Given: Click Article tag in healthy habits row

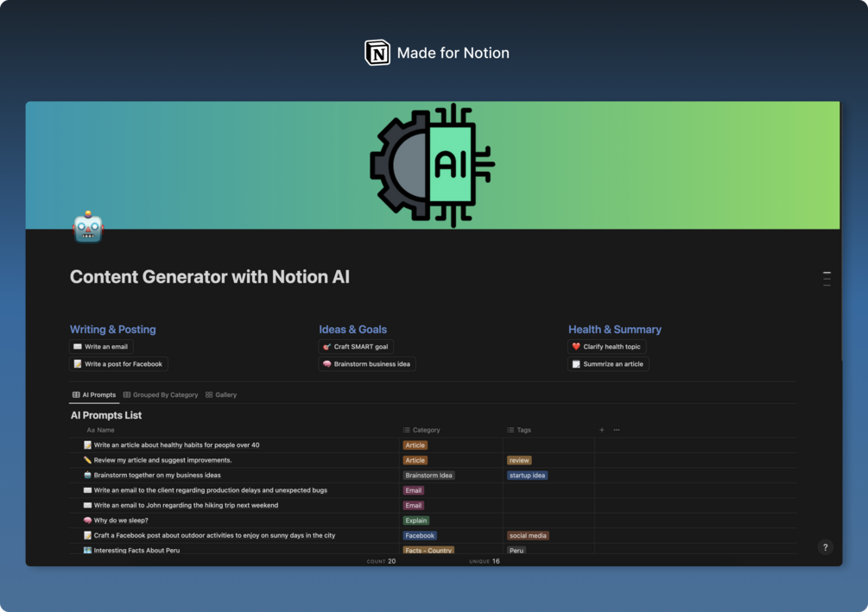Looking at the screenshot, I should (415, 445).
